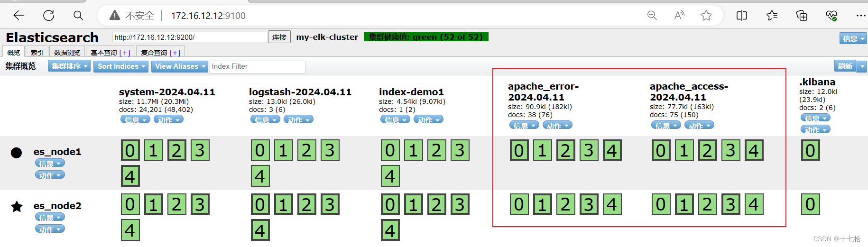Open the browser settings ellipsis menu
The image size is (868, 247).
coord(861,16)
